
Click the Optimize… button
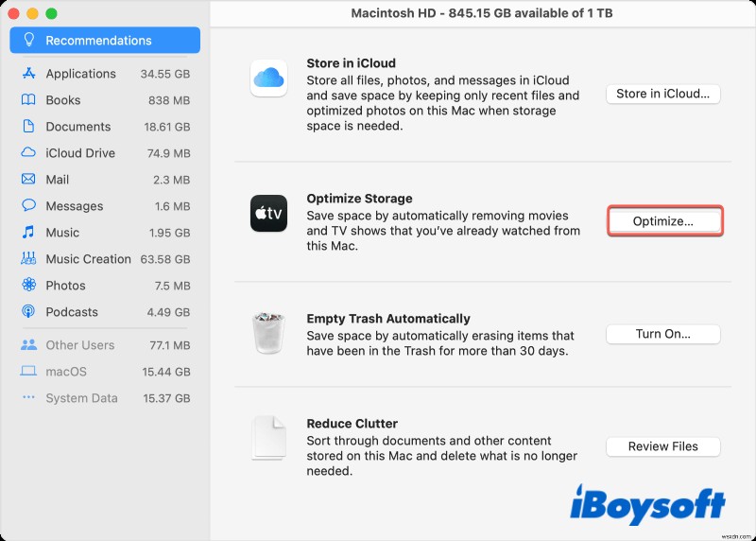pyautogui.click(x=665, y=221)
